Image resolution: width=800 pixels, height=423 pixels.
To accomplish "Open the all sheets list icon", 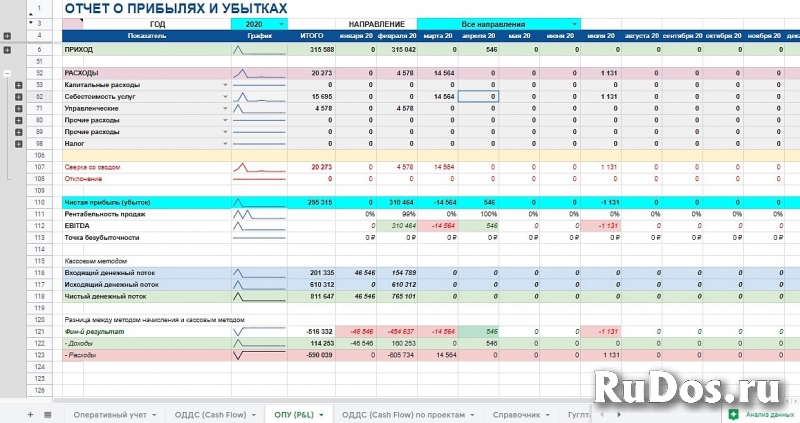I will [x=47, y=413].
